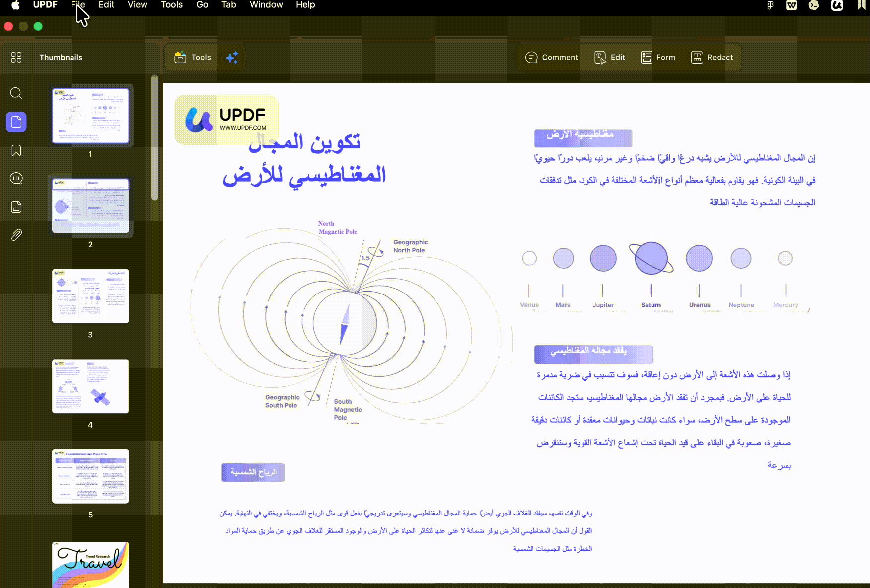Select page 5 thumbnail
Image resolution: width=870 pixels, height=588 pixels.
90,476
